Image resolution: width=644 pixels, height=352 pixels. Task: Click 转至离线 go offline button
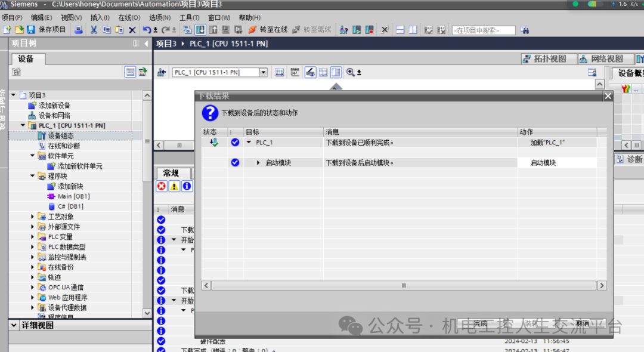[x=311, y=30]
